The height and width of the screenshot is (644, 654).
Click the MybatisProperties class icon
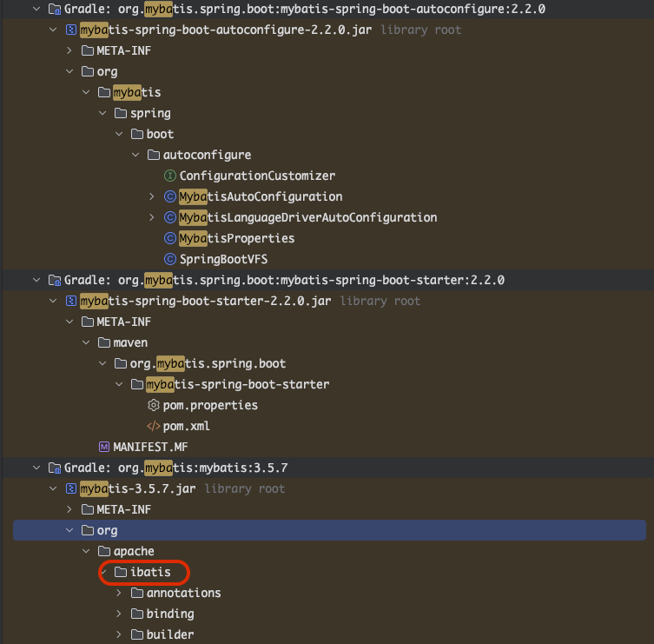pos(169,238)
